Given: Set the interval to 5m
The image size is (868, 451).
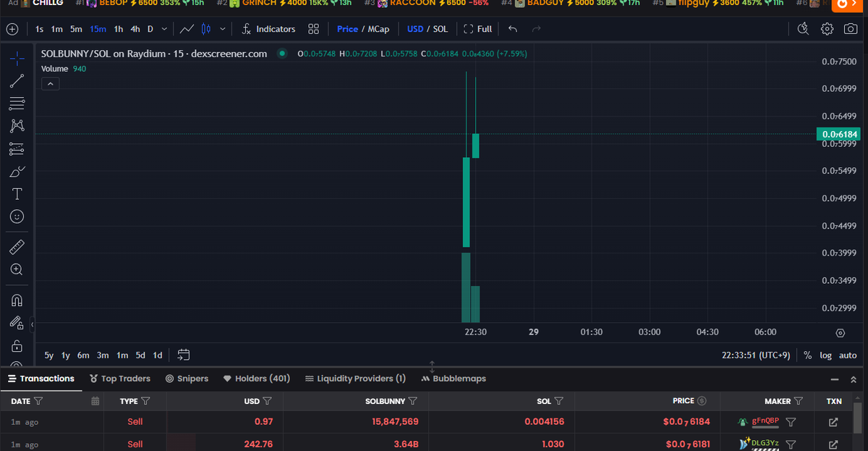Looking at the screenshot, I should tap(76, 29).
